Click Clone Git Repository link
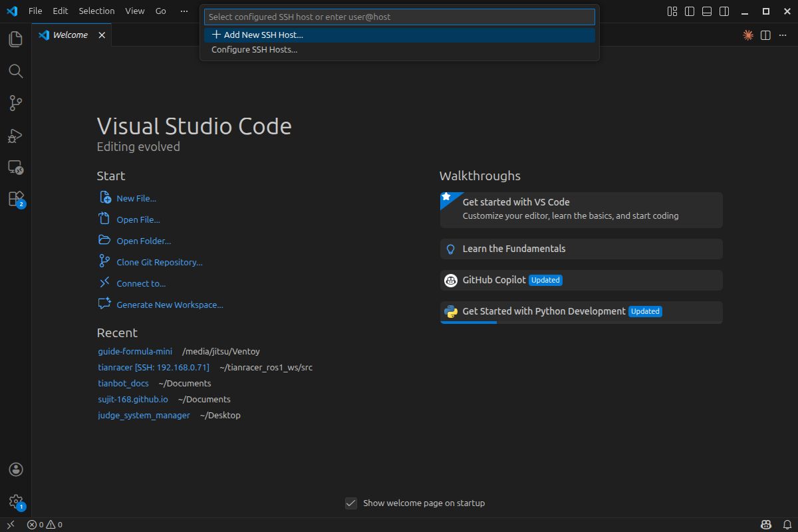 pos(159,263)
